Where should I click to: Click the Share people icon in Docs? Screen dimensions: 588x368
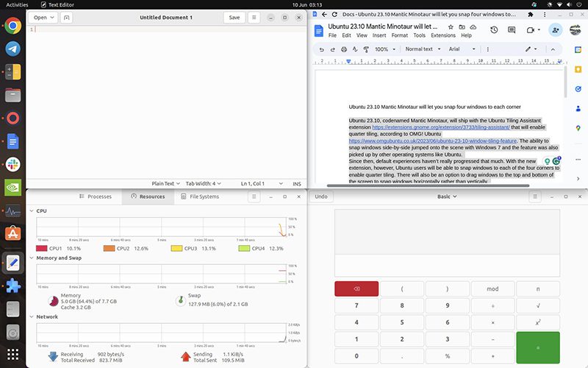(x=556, y=29)
